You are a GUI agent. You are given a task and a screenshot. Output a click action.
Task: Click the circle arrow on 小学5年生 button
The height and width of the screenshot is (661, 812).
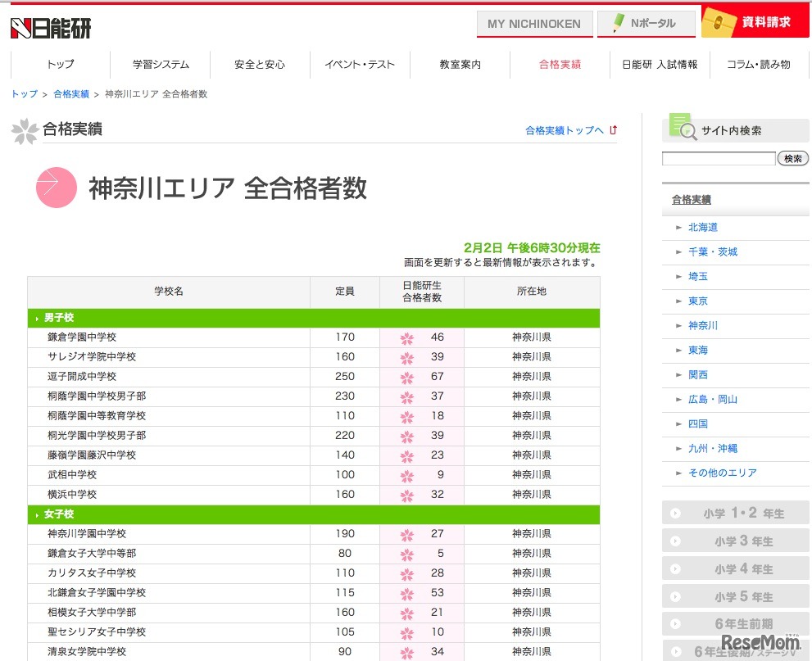tap(674, 596)
